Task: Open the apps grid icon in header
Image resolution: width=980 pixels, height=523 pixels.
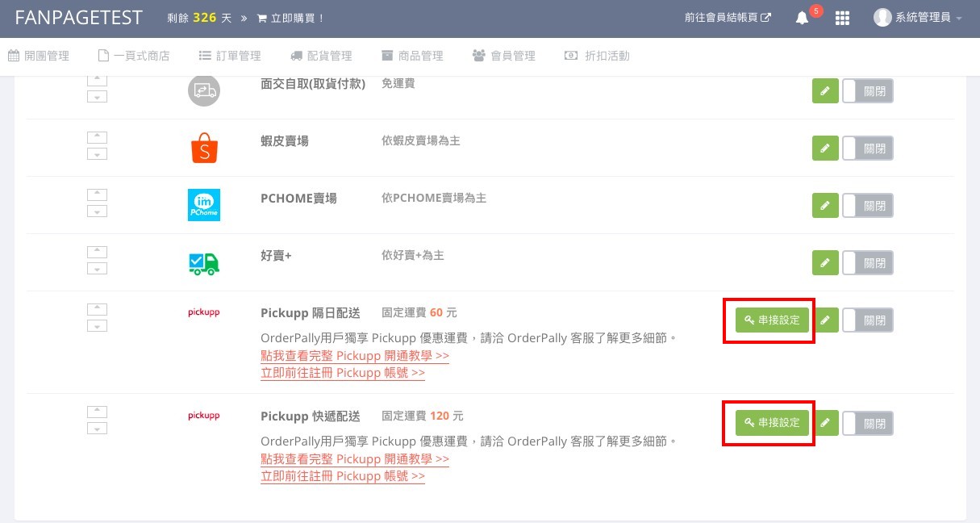Action: click(x=843, y=18)
